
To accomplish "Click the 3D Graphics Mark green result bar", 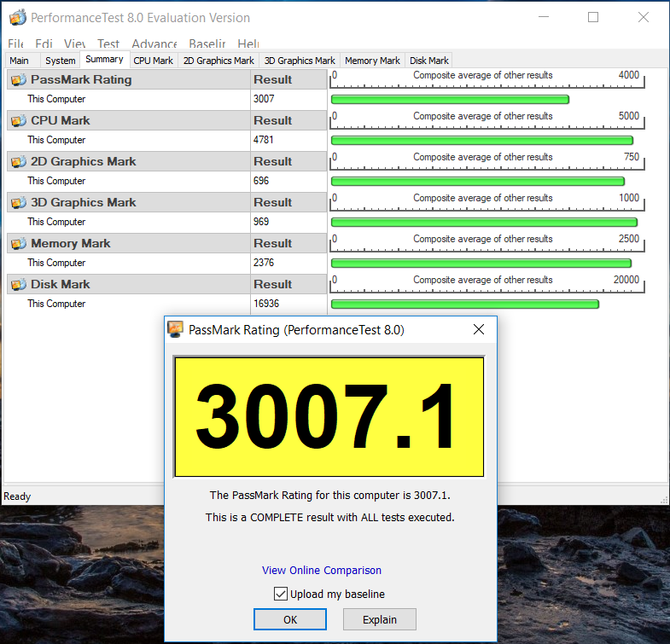I will pos(484,223).
